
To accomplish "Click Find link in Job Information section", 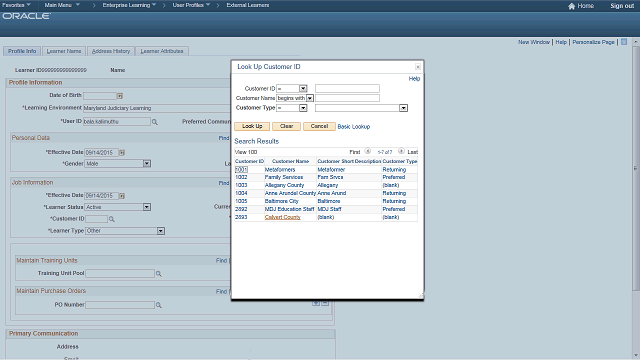I will tap(224, 183).
